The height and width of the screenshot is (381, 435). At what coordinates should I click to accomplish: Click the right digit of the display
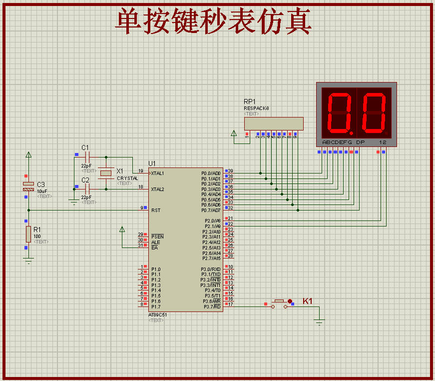374,112
